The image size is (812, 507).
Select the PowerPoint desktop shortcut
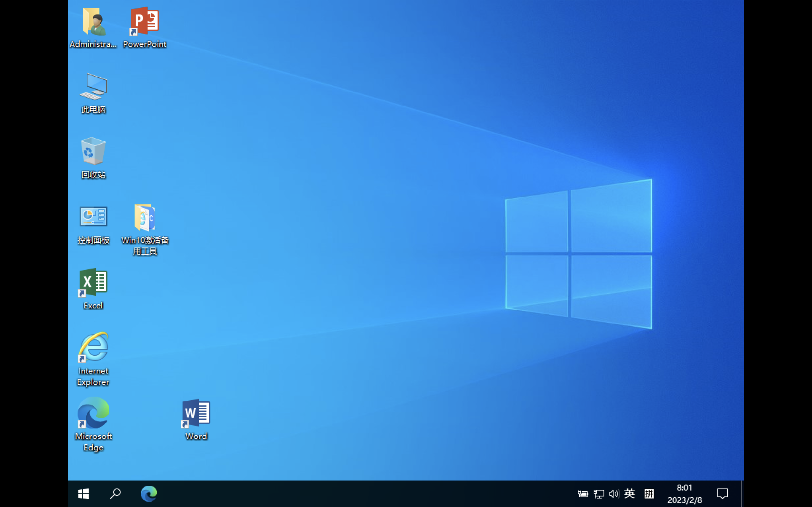[145, 22]
